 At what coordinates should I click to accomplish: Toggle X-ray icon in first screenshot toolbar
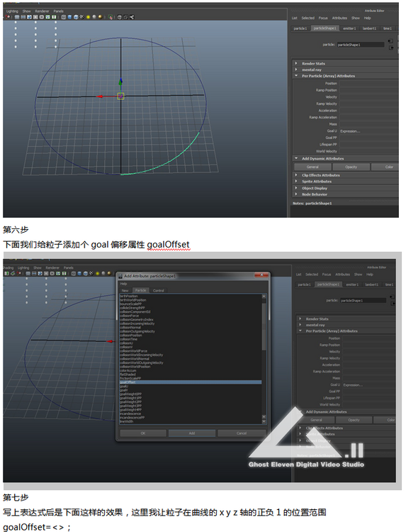click(119, 17)
